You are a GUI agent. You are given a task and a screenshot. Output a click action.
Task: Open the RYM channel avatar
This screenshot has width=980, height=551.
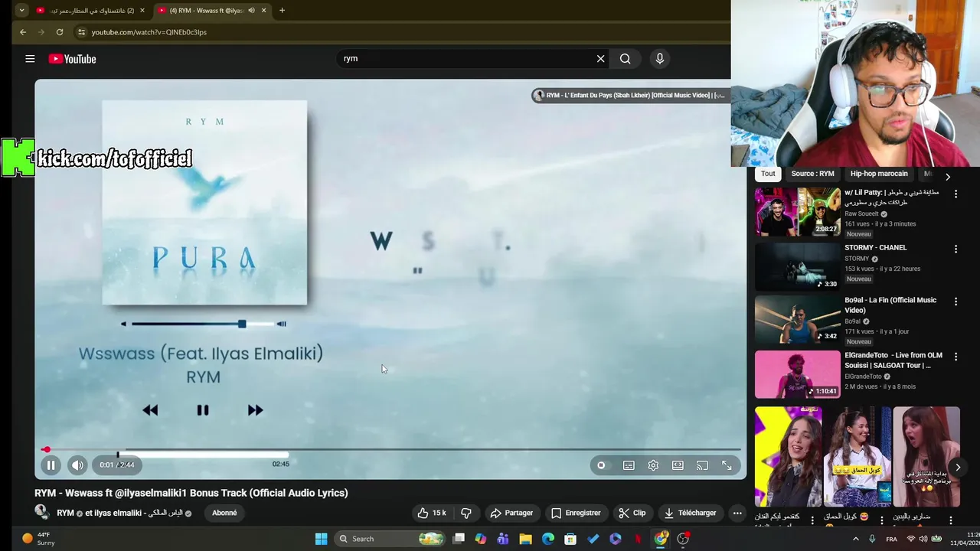[x=42, y=513]
